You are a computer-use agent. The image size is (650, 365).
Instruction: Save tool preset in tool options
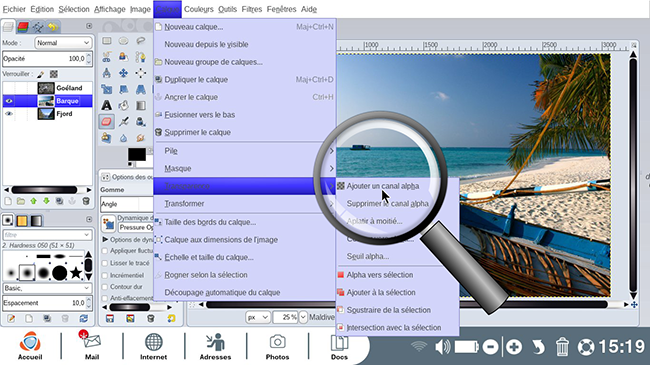109,319
